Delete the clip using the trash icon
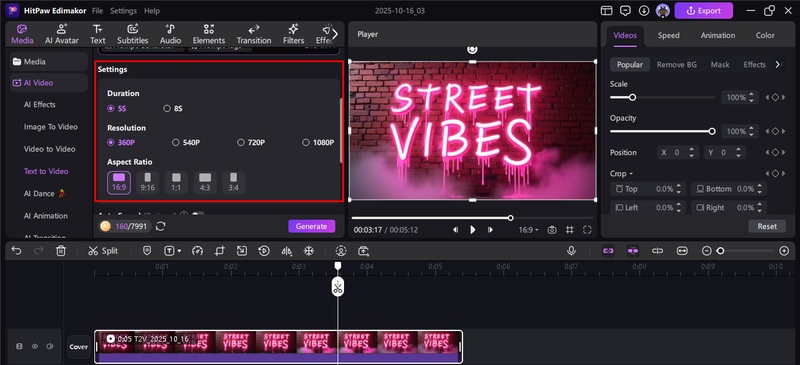Image resolution: width=800 pixels, height=365 pixels. click(61, 251)
